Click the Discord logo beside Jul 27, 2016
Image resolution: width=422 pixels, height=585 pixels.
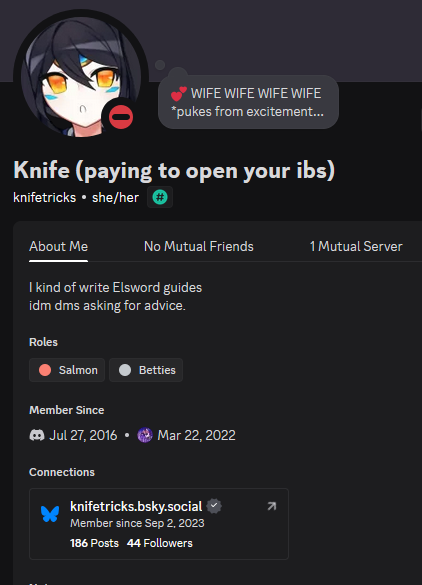click(x=37, y=435)
